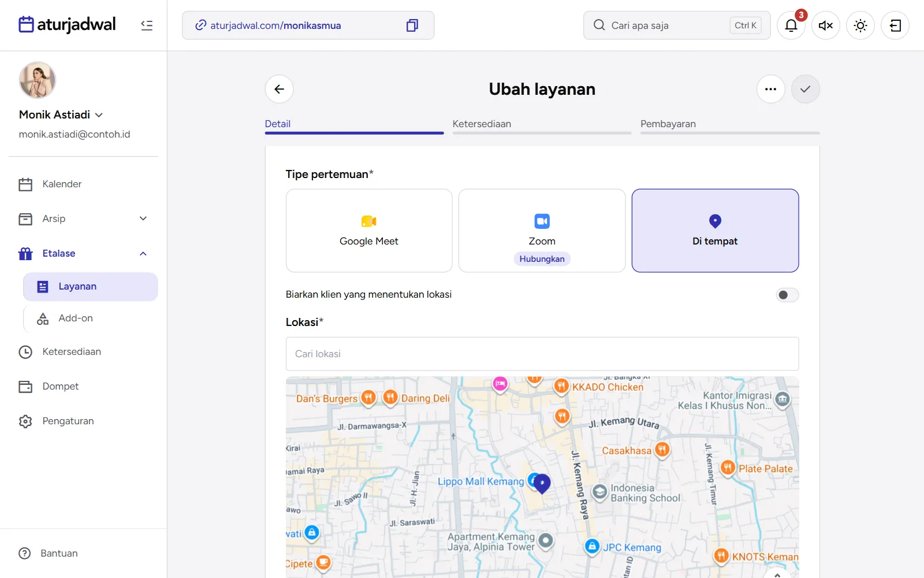The width and height of the screenshot is (924, 578).
Task: Save changes with the checkmark button
Action: click(x=806, y=89)
